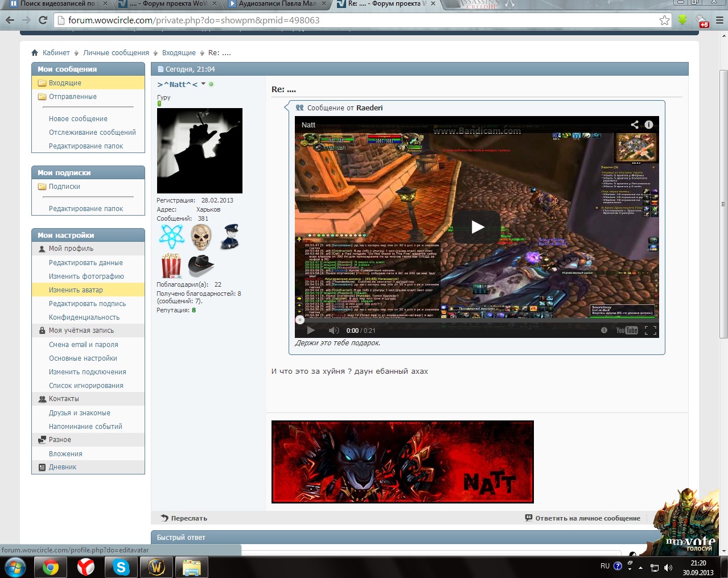Open Skype from the taskbar

pos(121,567)
